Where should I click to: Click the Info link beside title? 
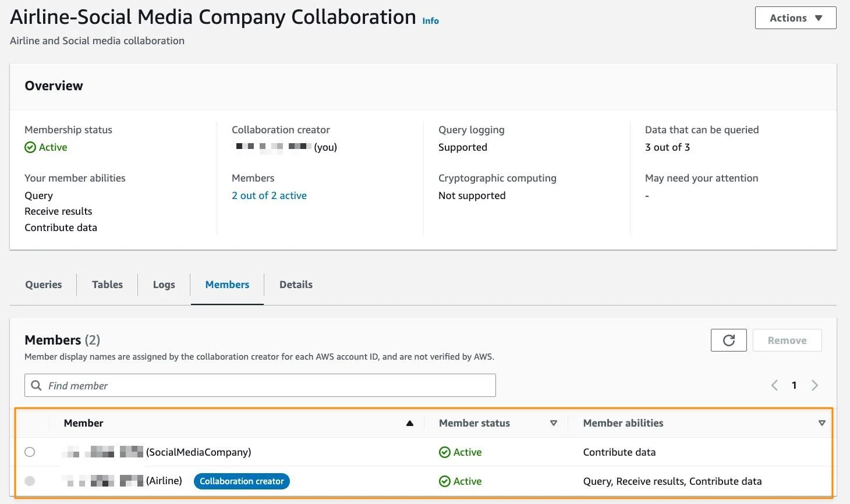(x=430, y=21)
